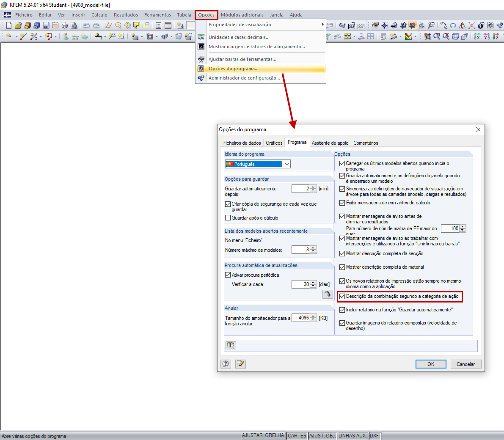
Task: Toggle 'Mostrar descrição completa da secção' checkbox
Action: (342, 253)
